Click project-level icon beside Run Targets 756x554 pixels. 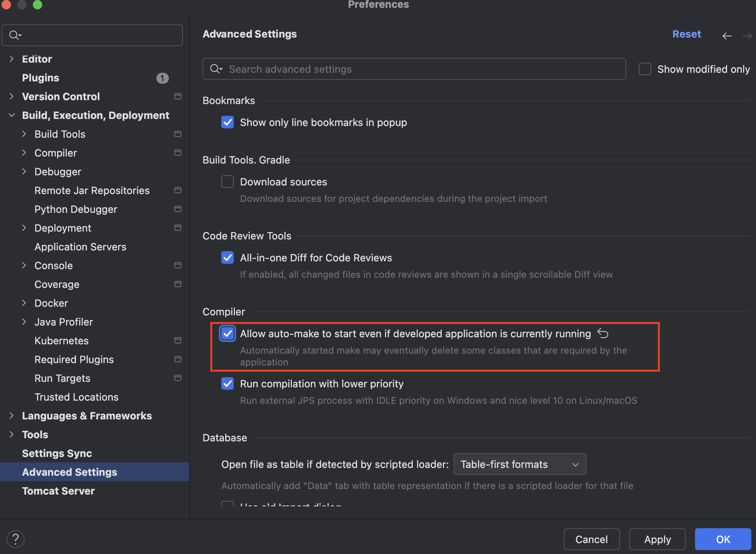point(178,378)
